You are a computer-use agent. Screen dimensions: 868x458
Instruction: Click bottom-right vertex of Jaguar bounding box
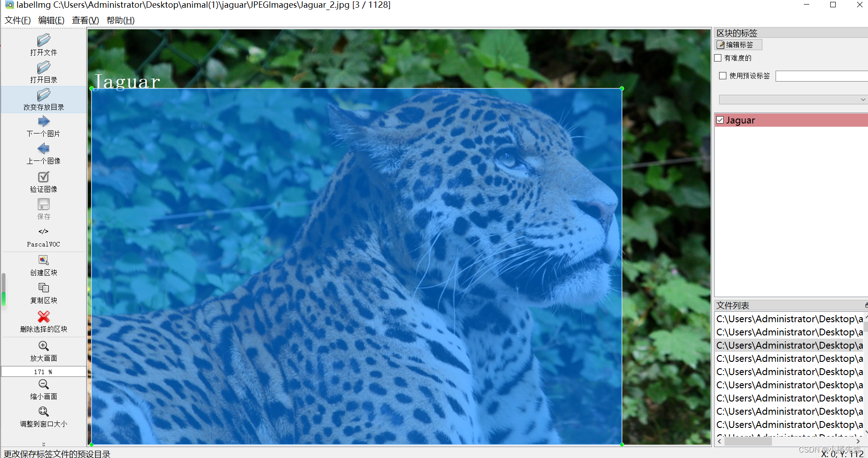point(622,444)
